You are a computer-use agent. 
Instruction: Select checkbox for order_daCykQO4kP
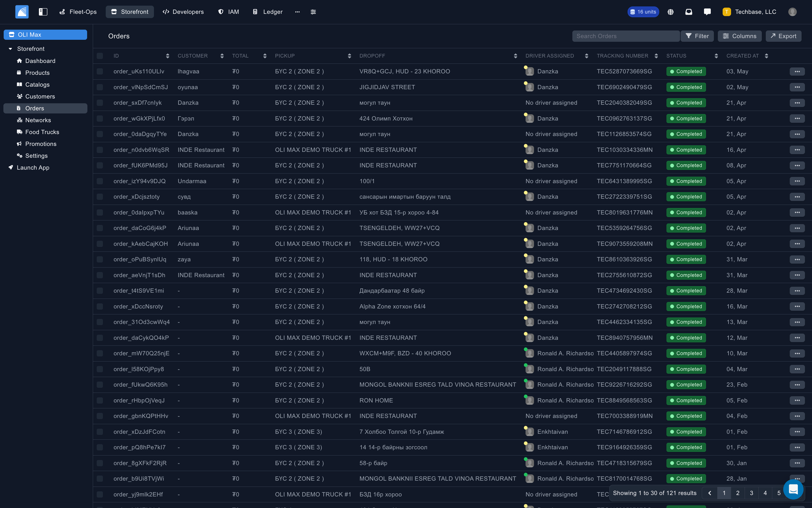coord(100,338)
